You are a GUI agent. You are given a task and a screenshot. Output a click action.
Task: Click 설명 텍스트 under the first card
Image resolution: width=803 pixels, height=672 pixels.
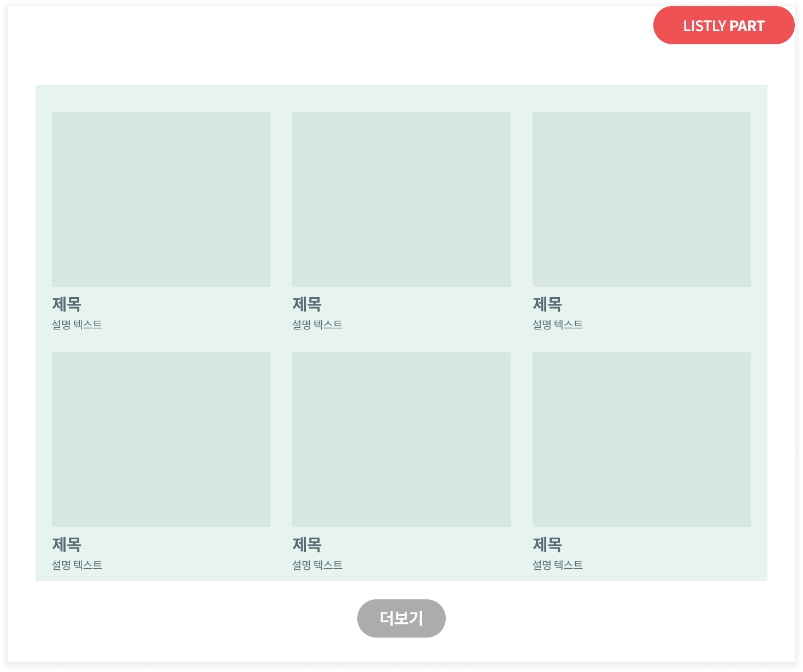[77, 325]
